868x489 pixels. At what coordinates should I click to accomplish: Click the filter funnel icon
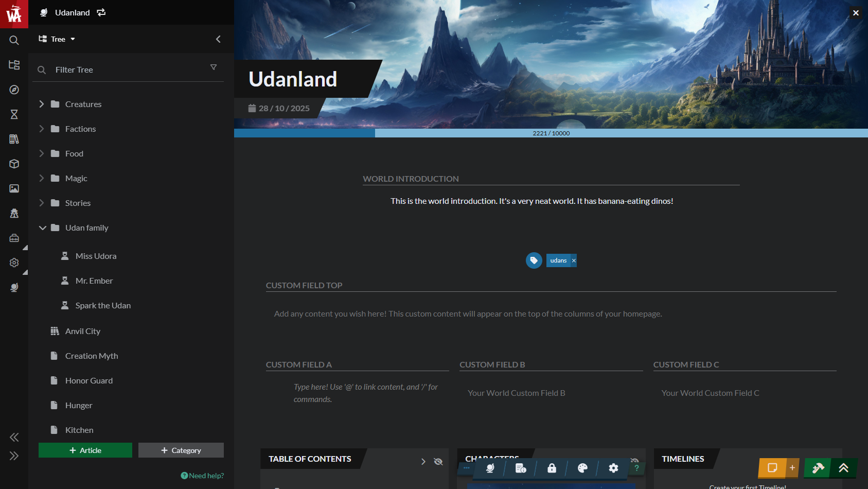point(214,67)
